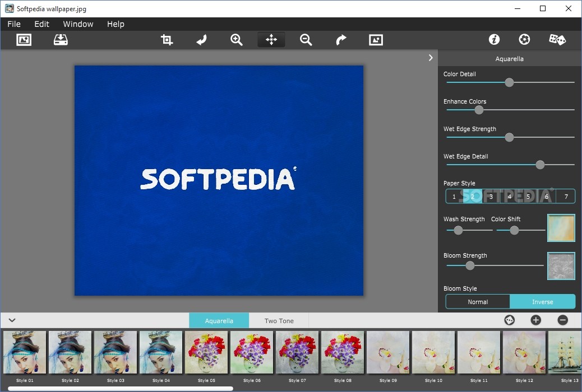Click the undo arrow icon
Viewport: 582px width, 392px height.
[201, 40]
